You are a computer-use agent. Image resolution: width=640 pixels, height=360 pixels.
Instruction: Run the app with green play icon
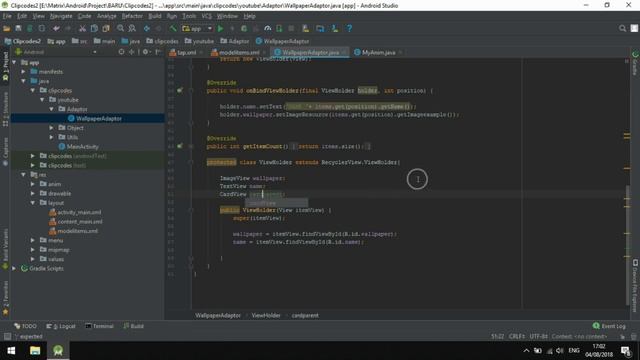tap(220, 29)
